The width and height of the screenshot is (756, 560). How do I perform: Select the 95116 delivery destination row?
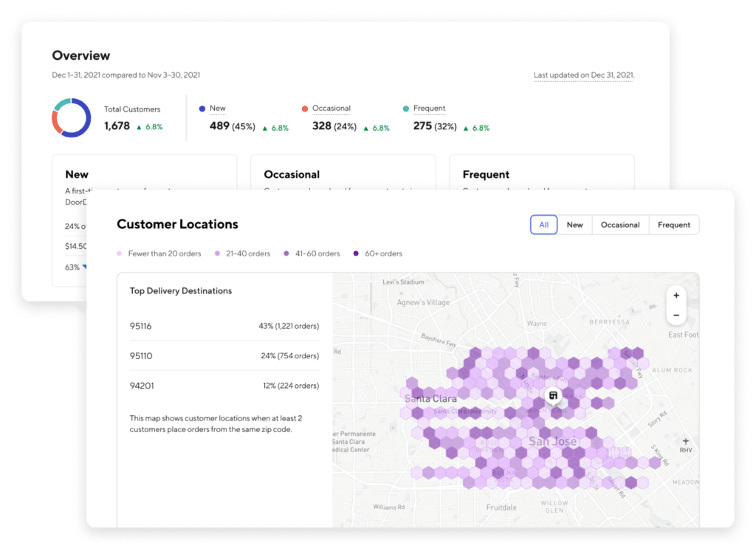tap(224, 326)
